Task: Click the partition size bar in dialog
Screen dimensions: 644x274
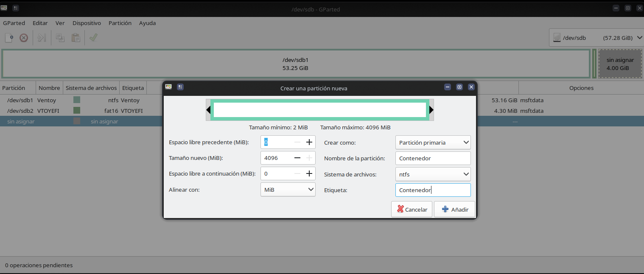Action: [320, 110]
